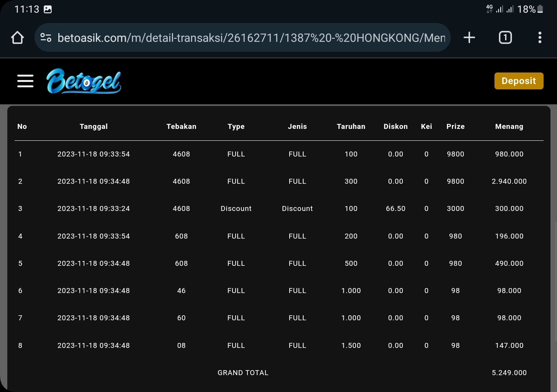Open site info icon in address bar

[46, 38]
